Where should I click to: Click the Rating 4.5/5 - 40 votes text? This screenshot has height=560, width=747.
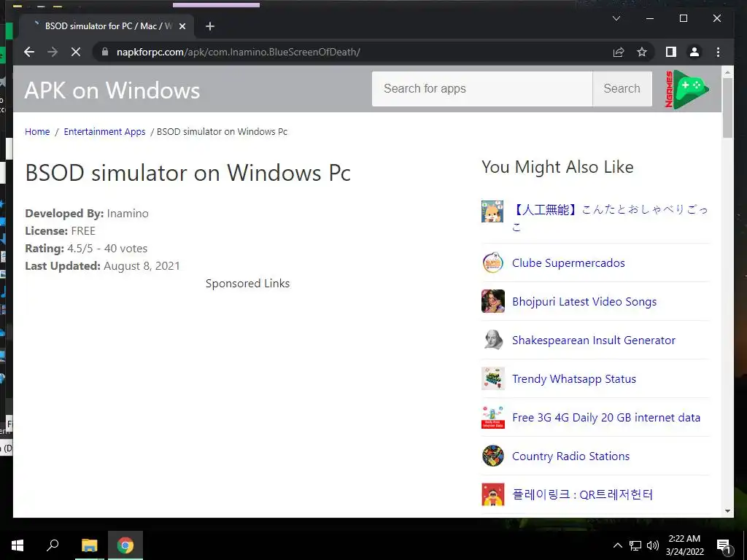(x=86, y=248)
